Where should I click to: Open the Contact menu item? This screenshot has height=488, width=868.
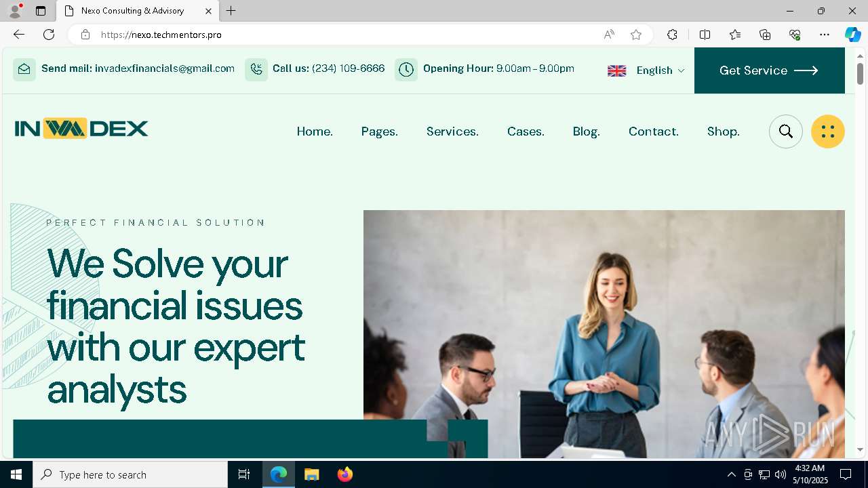coord(654,131)
